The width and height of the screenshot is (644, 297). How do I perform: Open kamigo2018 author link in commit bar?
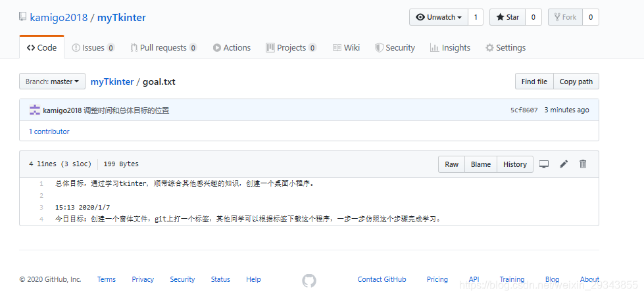click(62, 110)
